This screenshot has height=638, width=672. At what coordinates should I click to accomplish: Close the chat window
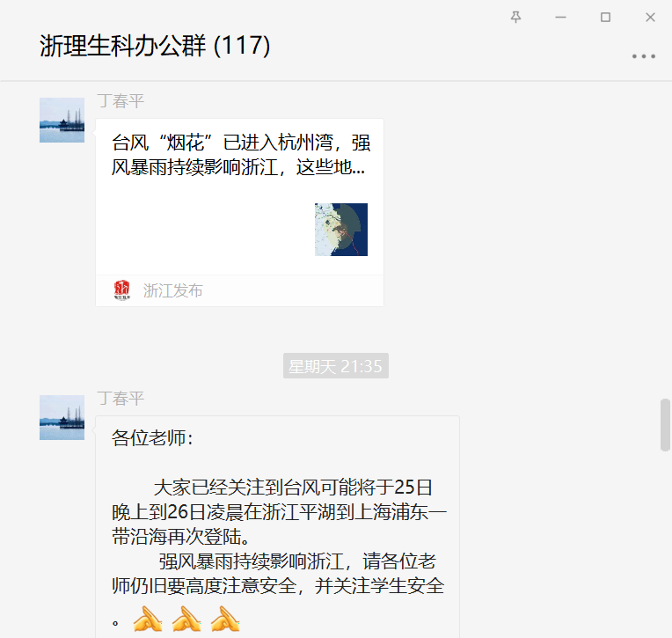pyautogui.click(x=650, y=17)
